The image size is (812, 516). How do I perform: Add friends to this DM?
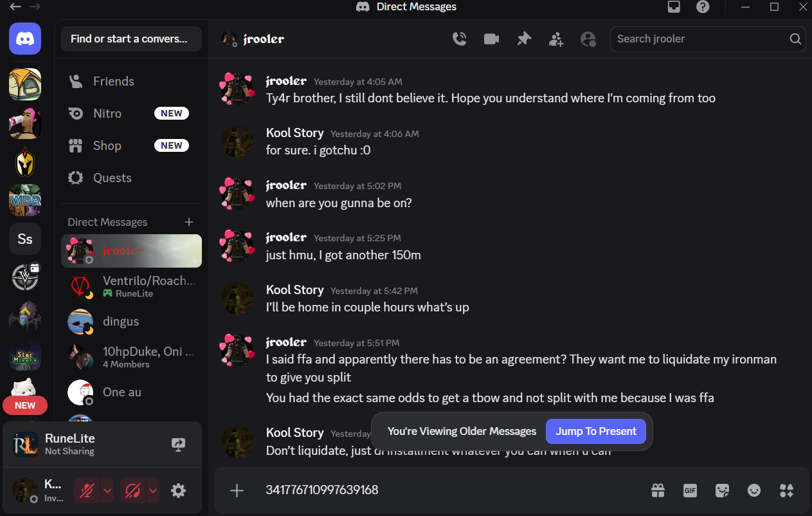pos(556,39)
